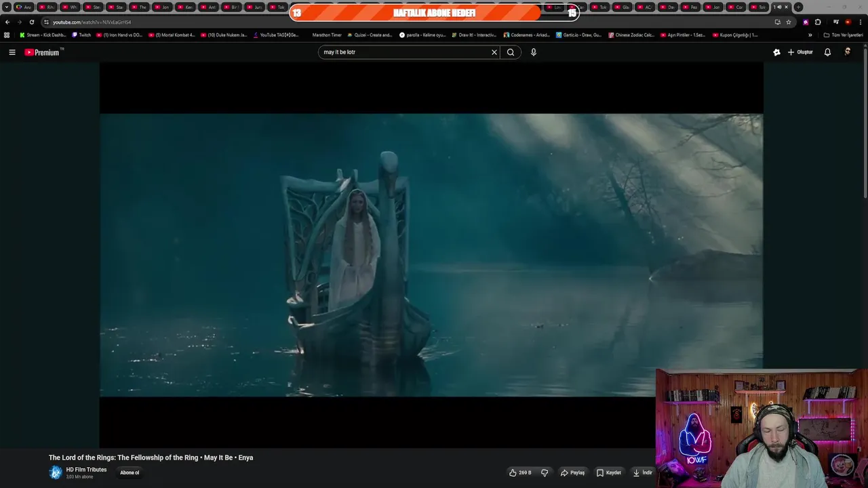
Task: Open the apps grid in bookmarks bar
Action: click(7, 35)
